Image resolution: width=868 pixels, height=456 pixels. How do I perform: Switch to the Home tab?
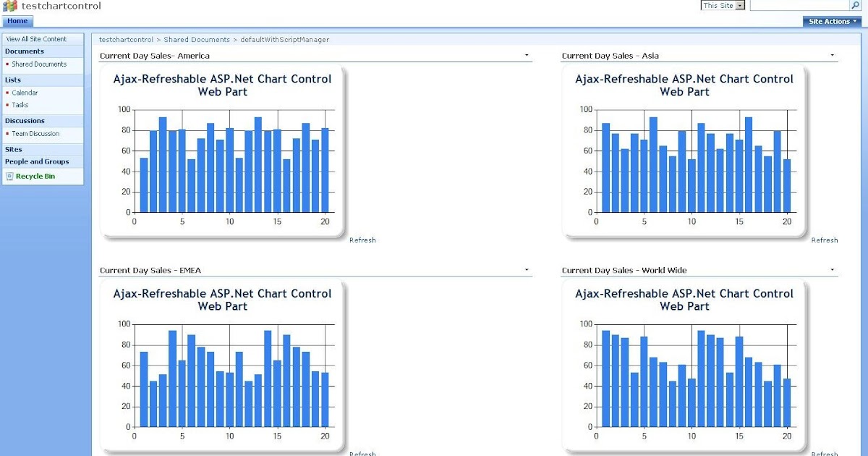[17, 21]
